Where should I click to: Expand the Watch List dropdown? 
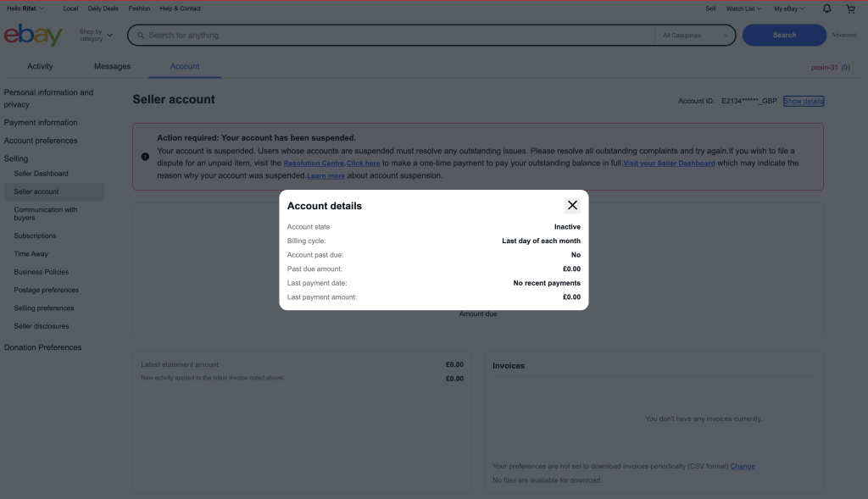[x=743, y=8]
